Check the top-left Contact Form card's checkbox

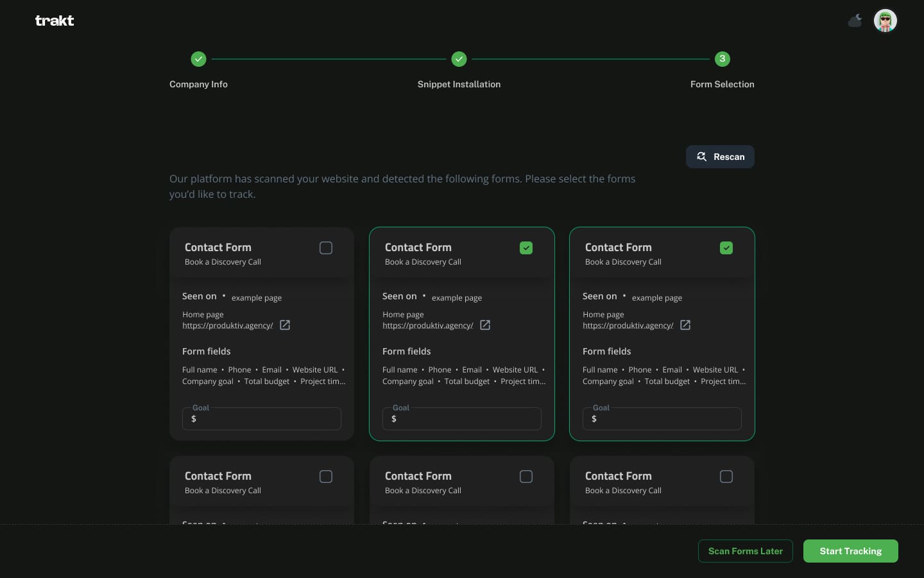point(326,248)
